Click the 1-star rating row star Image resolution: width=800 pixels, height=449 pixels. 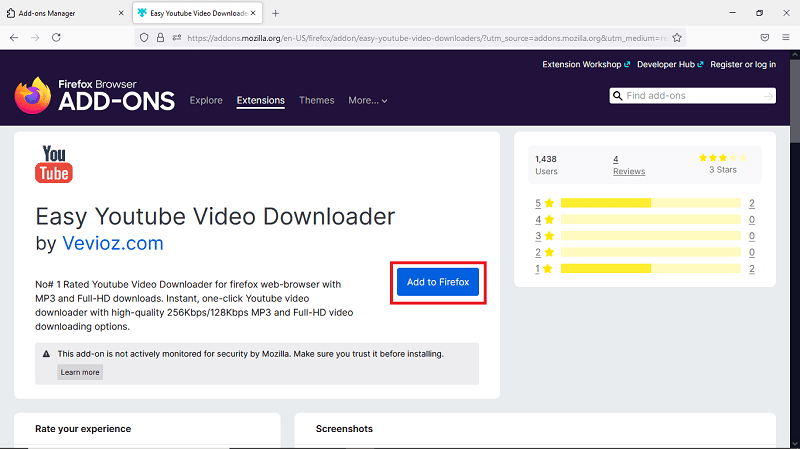[547, 268]
